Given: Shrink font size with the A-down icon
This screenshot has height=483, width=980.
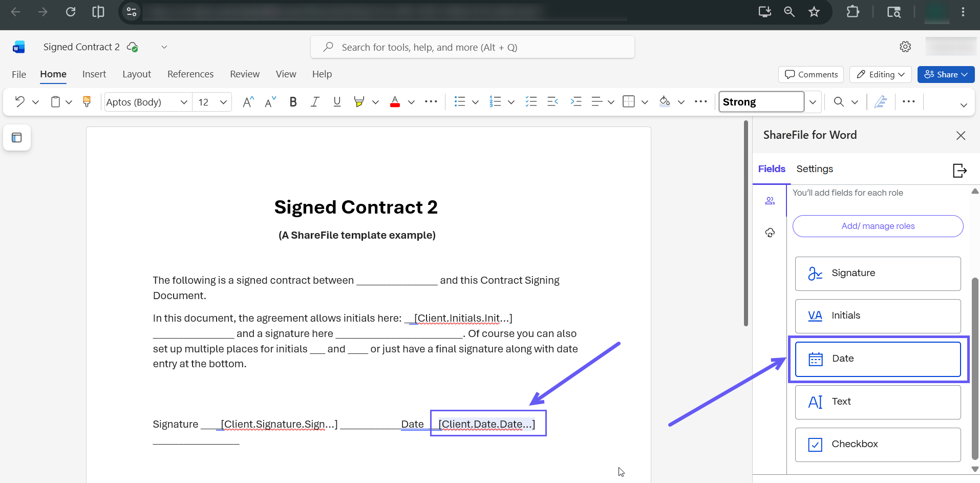Looking at the screenshot, I should [270, 101].
